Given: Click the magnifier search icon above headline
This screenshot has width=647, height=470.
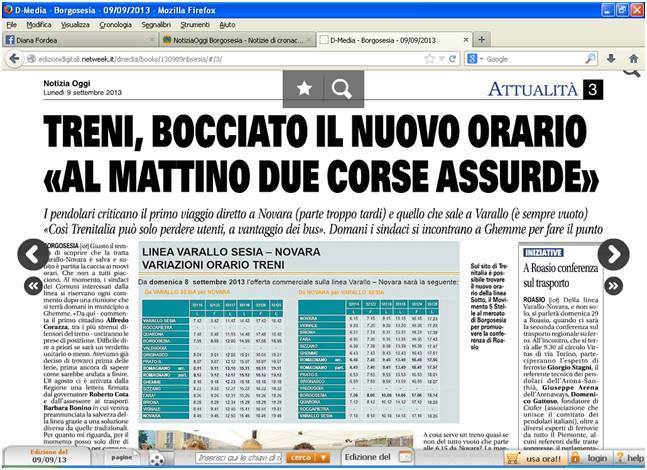Looking at the screenshot, I should (341, 90).
